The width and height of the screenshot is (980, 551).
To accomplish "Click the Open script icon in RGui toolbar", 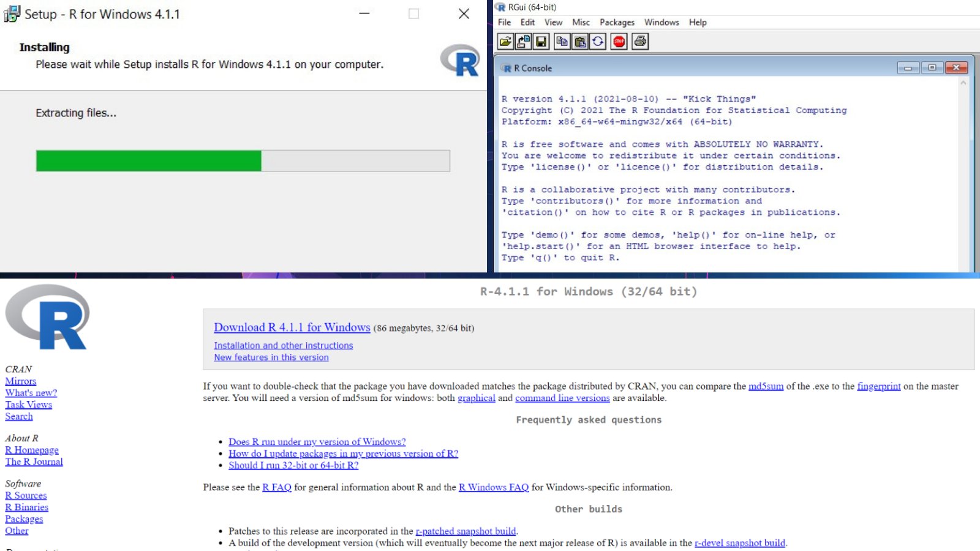I will click(x=505, y=42).
